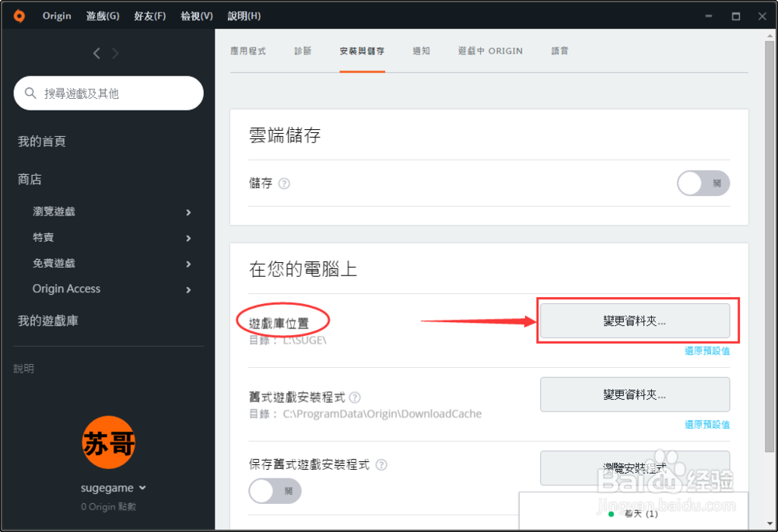Switch to 應用程式 tab
This screenshot has height=532, width=778.
[248, 51]
